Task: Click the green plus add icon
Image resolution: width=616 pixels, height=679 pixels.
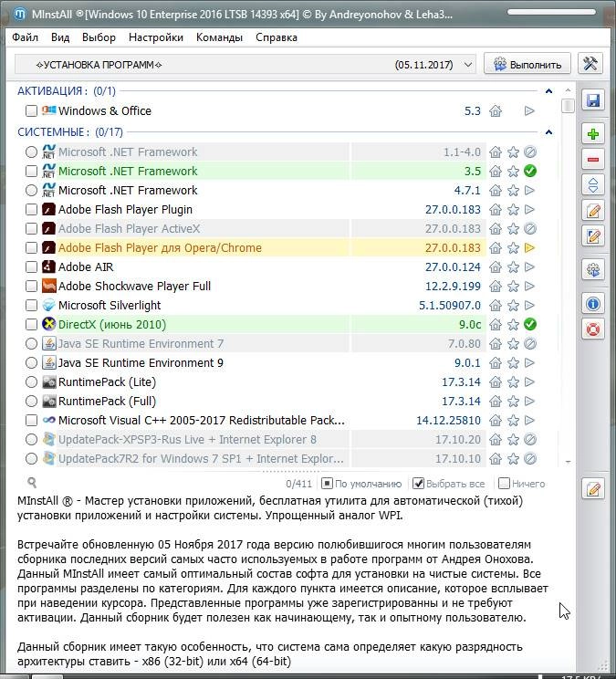Action: coord(592,134)
